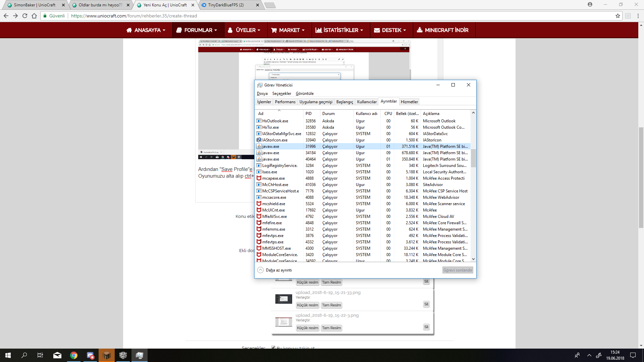644x362 pixels.
Task: Click the upload_2018-6-19_15-22-3.png thumbnail
Action: pyautogui.click(x=283, y=322)
